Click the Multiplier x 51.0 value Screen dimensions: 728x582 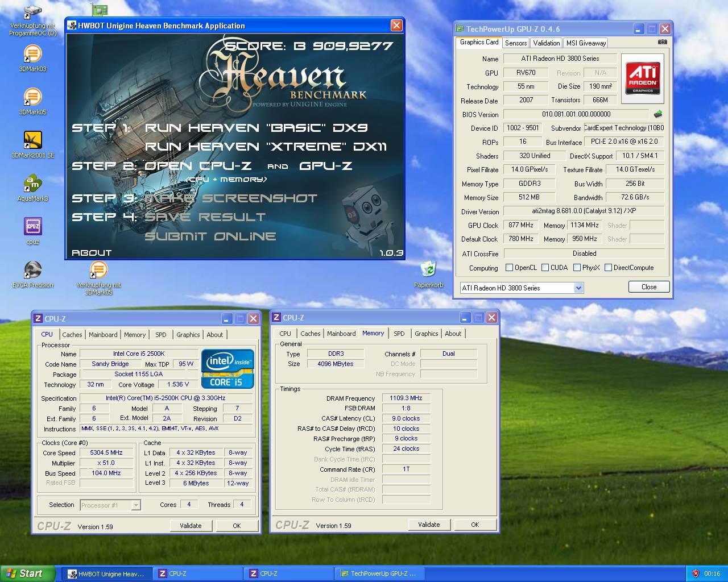coord(106,463)
